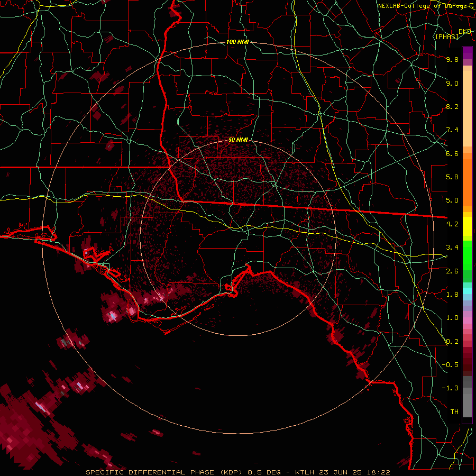Pick the bright orange segment on the color bar
Viewport: 476px width, 476px height.
(467, 182)
